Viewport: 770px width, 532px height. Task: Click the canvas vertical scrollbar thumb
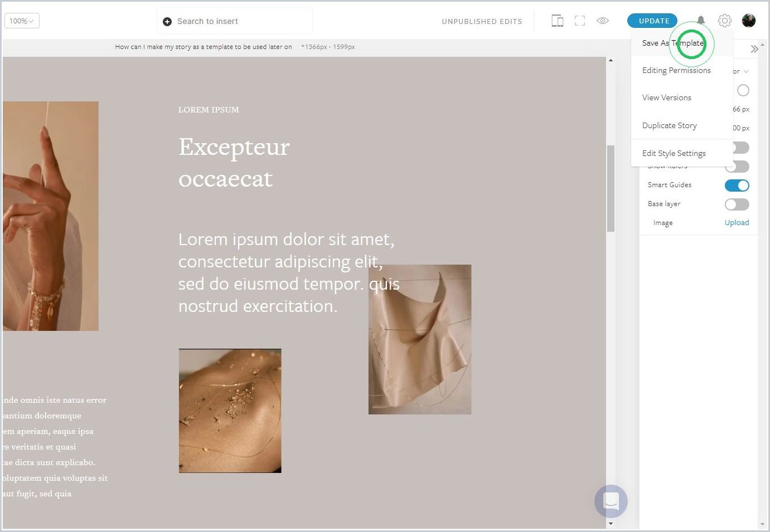[x=611, y=188]
